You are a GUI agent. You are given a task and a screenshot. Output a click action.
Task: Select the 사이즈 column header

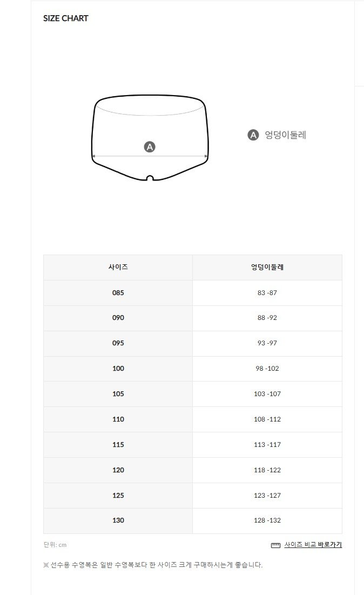tap(118, 267)
